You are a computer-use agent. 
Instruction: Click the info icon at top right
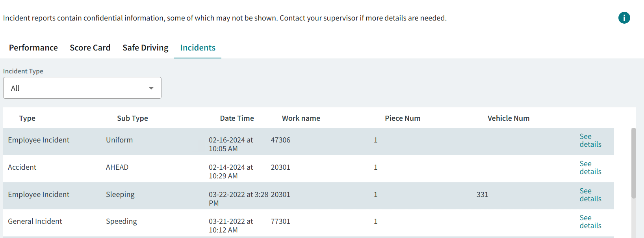click(624, 18)
